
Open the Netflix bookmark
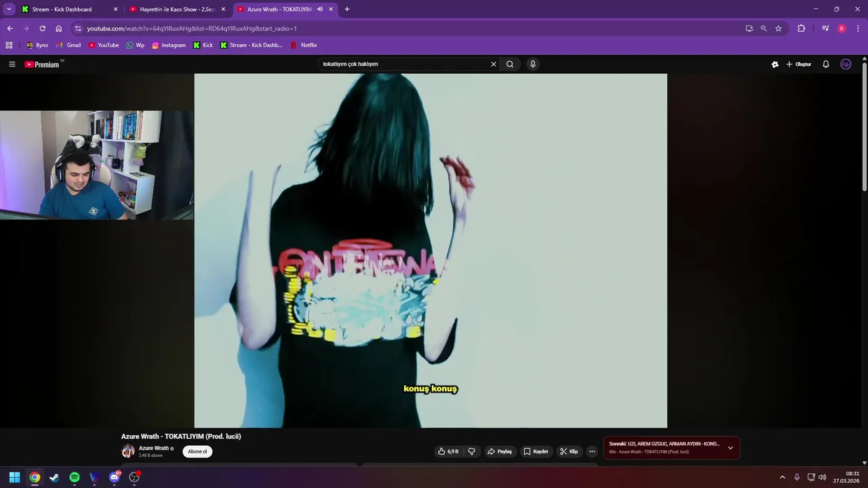pos(304,45)
